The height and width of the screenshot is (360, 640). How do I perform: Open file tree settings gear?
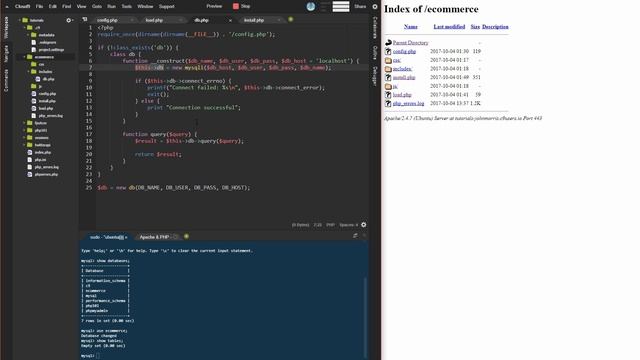tap(69, 20)
